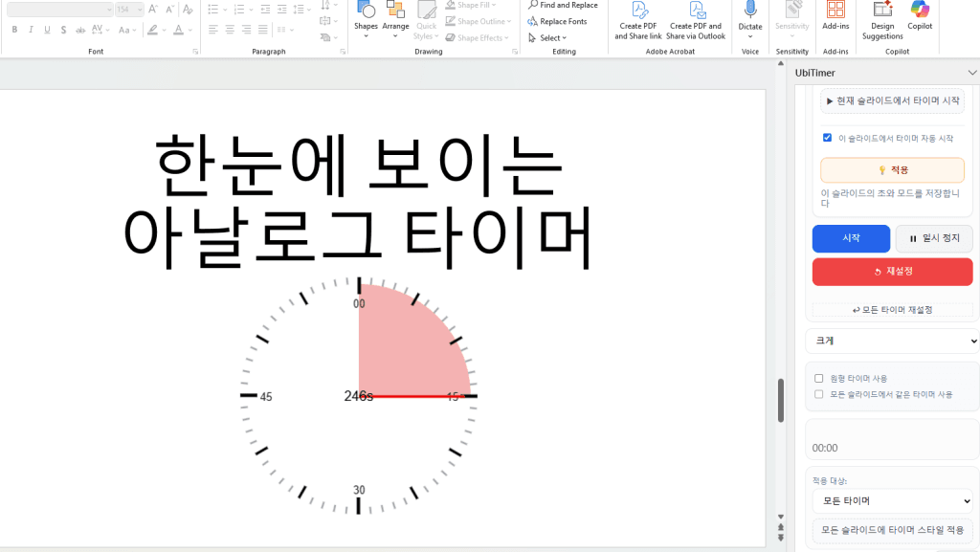The height and width of the screenshot is (552, 980).
Task: Open the Quick Styles gallery
Action: click(x=425, y=19)
